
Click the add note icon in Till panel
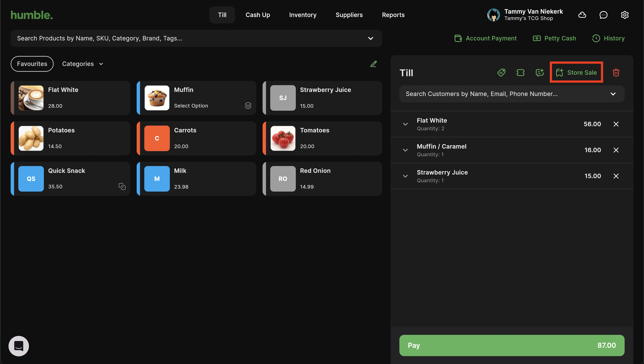(540, 73)
